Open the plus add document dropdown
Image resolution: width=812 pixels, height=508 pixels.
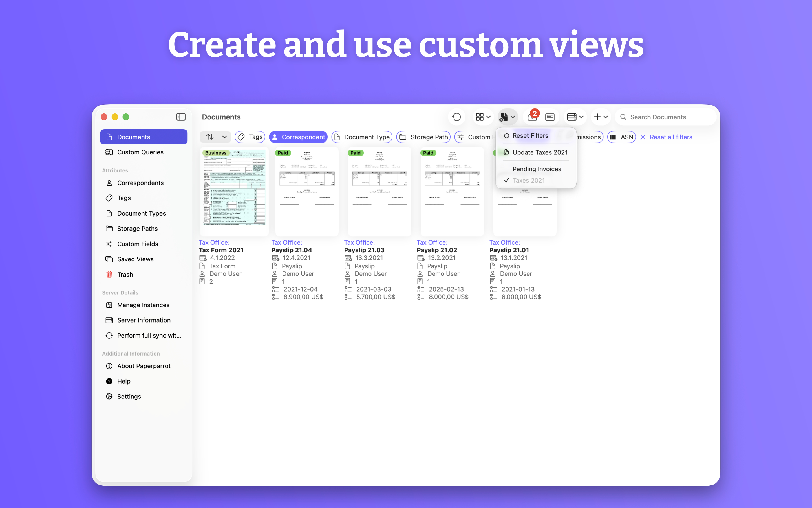pyautogui.click(x=601, y=117)
